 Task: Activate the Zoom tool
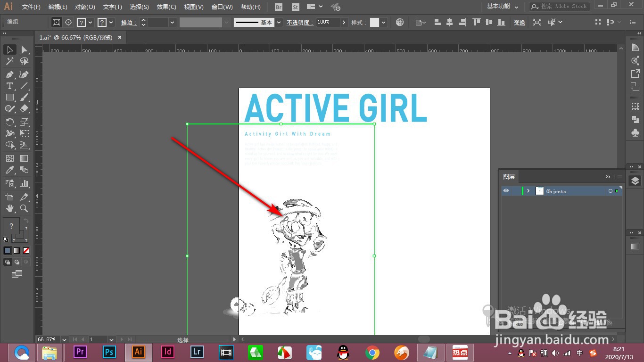(24, 208)
